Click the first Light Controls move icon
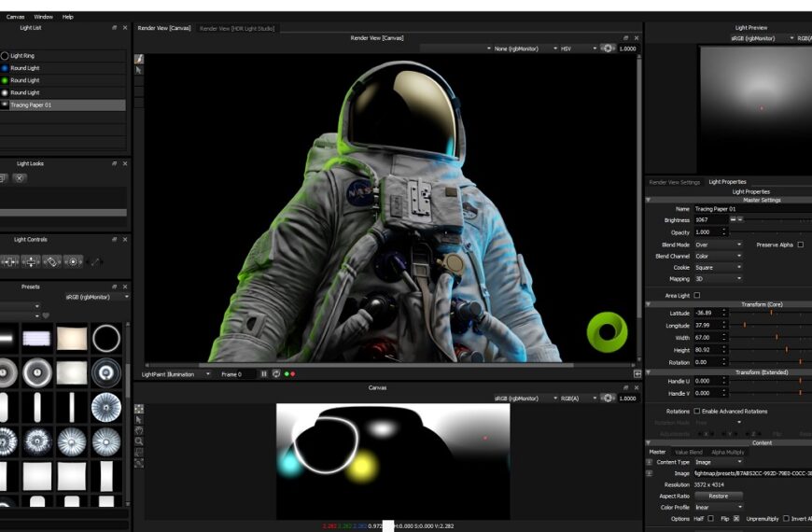Image resolution: width=812 pixels, height=532 pixels. point(9,262)
